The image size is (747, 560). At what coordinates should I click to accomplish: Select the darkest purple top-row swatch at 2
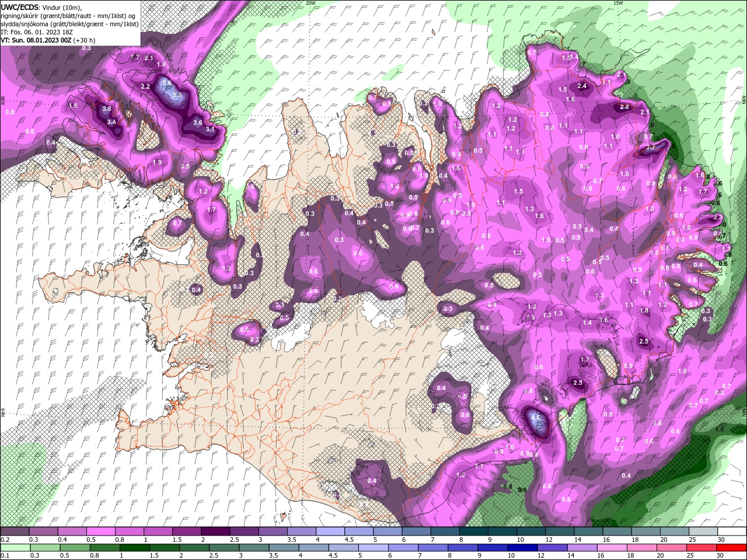[x=216, y=531]
